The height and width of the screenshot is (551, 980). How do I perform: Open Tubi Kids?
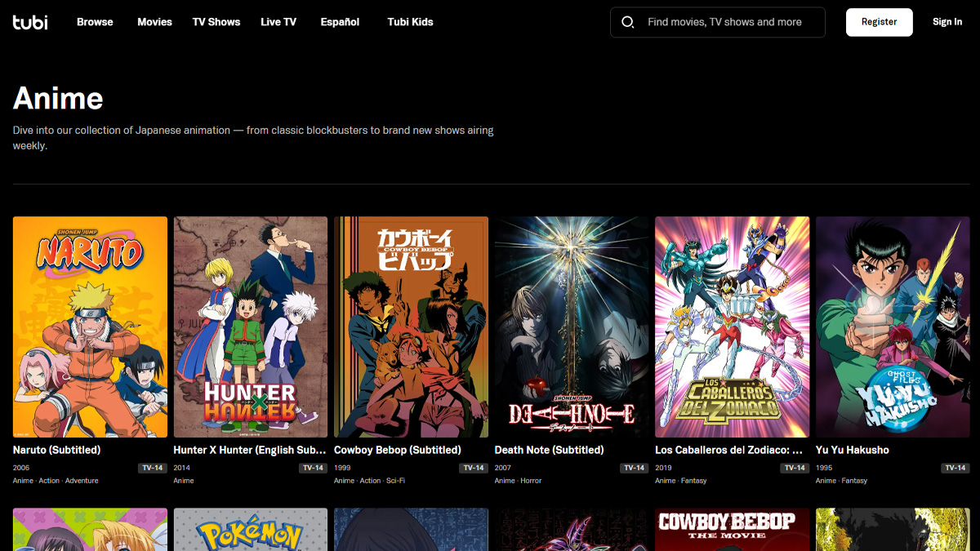pyautogui.click(x=410, y=22)
